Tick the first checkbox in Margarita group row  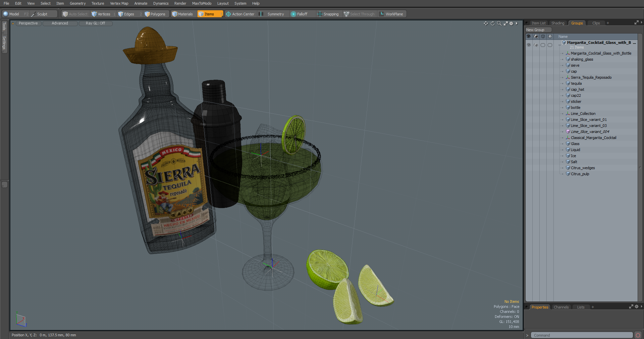543,45
